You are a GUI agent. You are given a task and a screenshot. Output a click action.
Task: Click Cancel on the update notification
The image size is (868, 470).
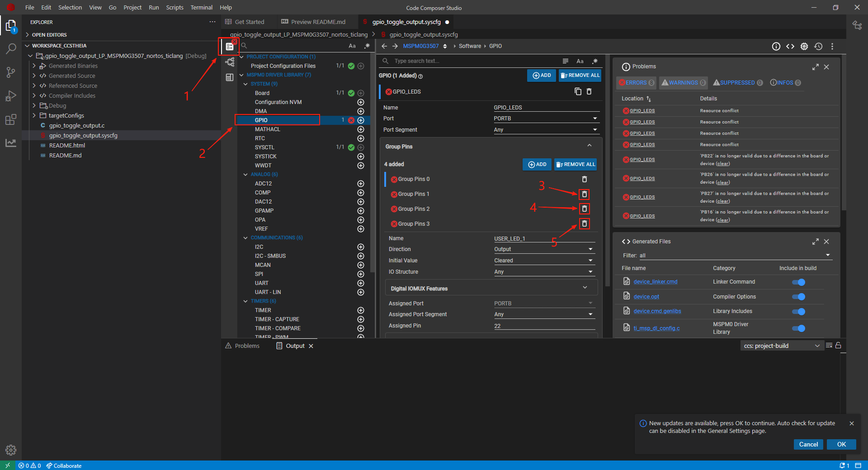808,444
